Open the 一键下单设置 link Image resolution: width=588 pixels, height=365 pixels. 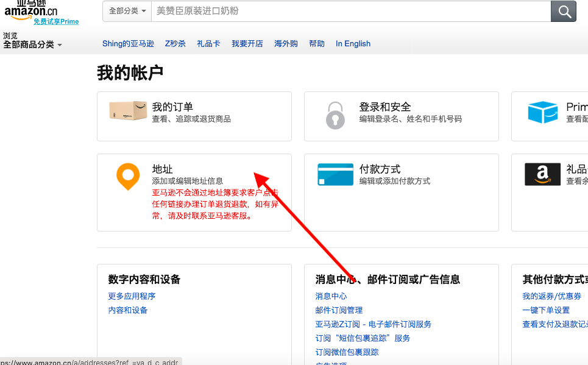click(x=546, y=310)
